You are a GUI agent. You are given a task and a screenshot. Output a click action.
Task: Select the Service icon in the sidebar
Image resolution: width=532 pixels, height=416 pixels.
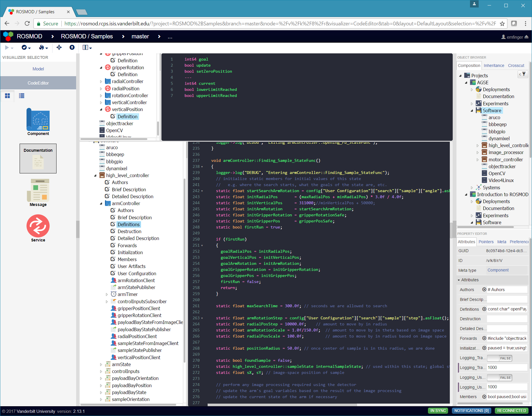pyautogui.click(x=38, y=226)
